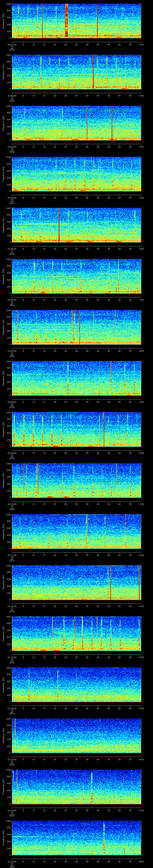Click the spectrogram plot starting at 22:04:00
Viewport: 153px width, 868px height.
click(77, 174)
